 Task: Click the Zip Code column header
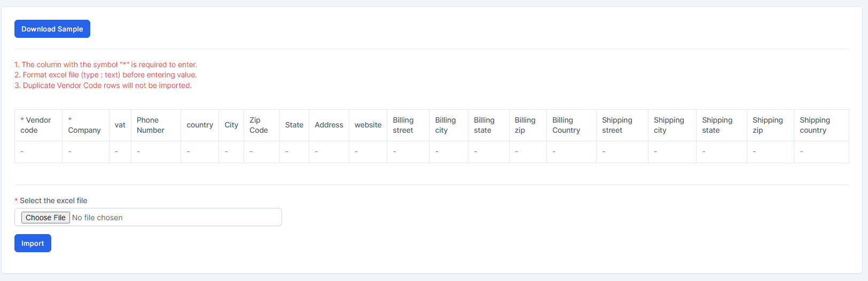point(259,125)
